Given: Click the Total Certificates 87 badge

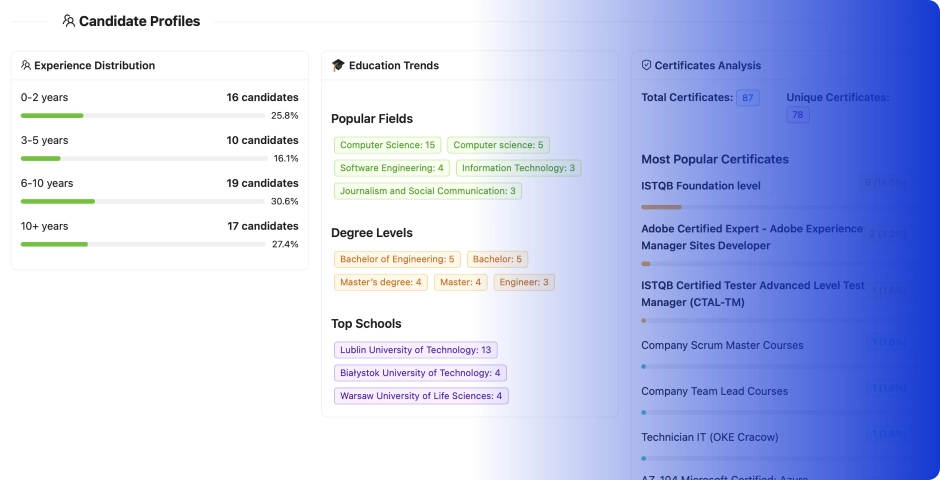Looking at the screenshot, I should [747, 98].
